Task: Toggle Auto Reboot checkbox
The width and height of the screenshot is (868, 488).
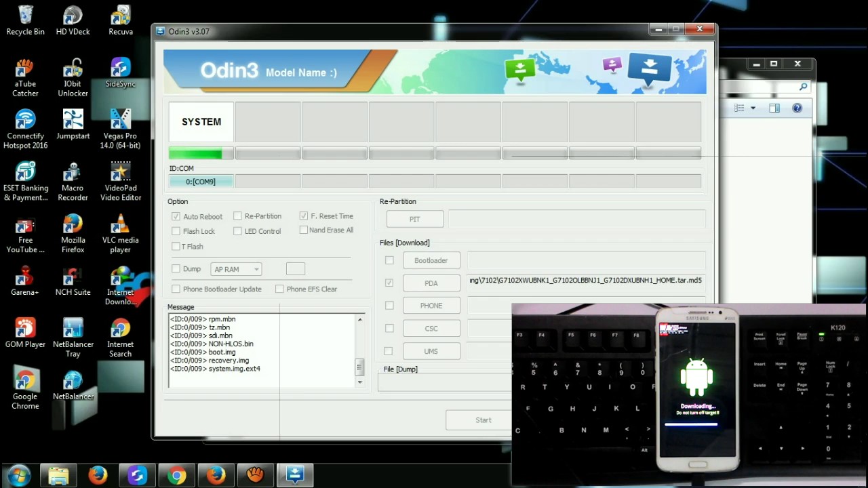Action: [176, 216]
